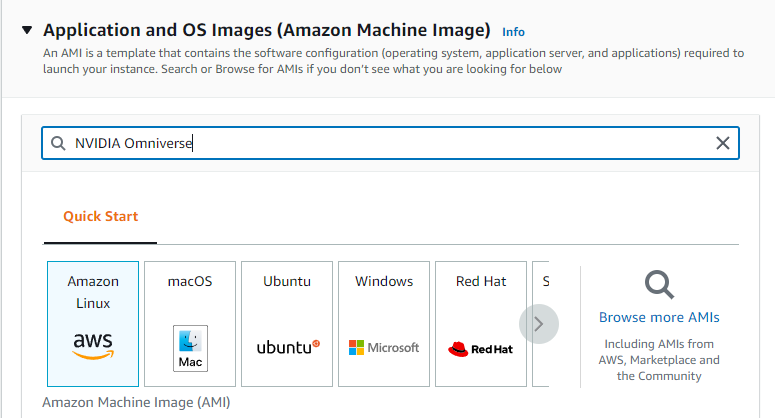The width and height of the screenshot is (775, 418).
Task: Collapse the Application and OS Images section
Action: click(x=27, y=30)
